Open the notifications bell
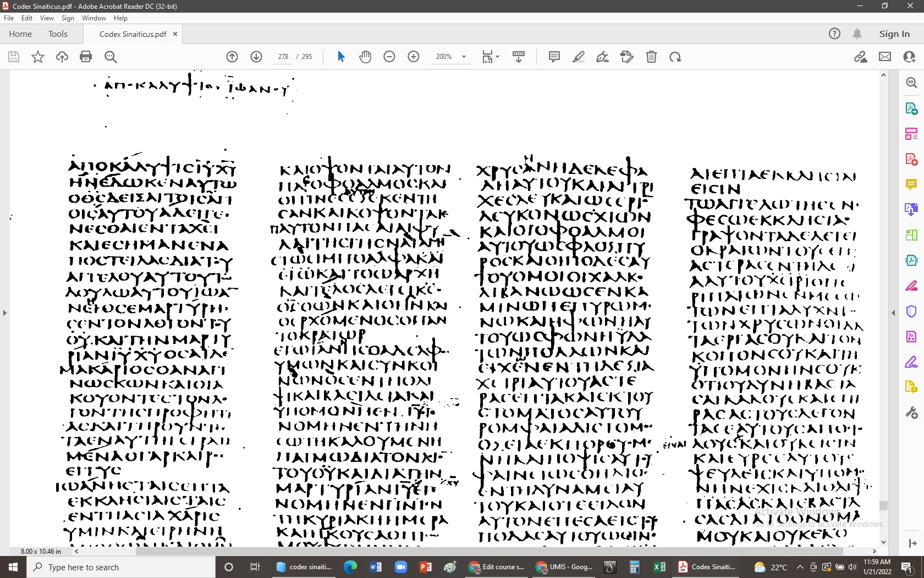 point(857,34)
